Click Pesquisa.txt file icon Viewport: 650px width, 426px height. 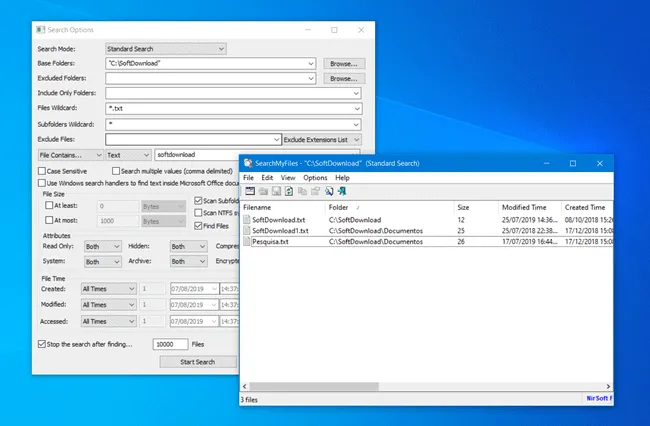coord(247,242)
